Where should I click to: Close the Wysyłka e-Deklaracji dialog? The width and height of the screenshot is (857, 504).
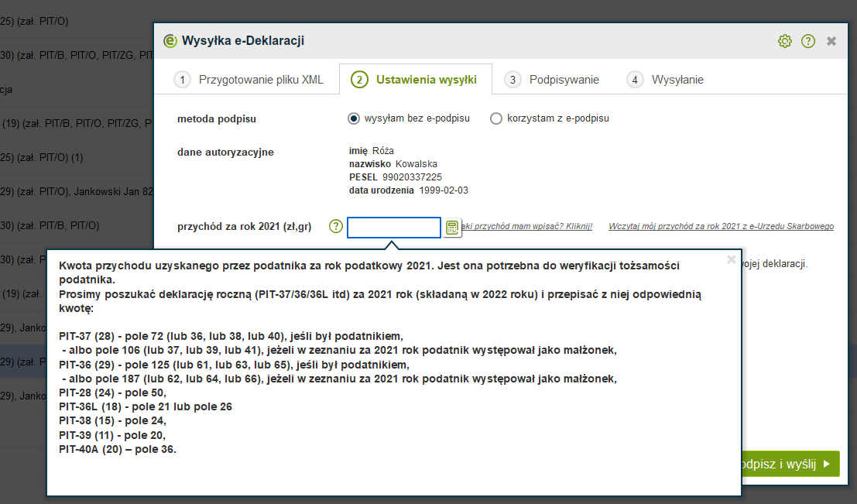coord(831,41)
